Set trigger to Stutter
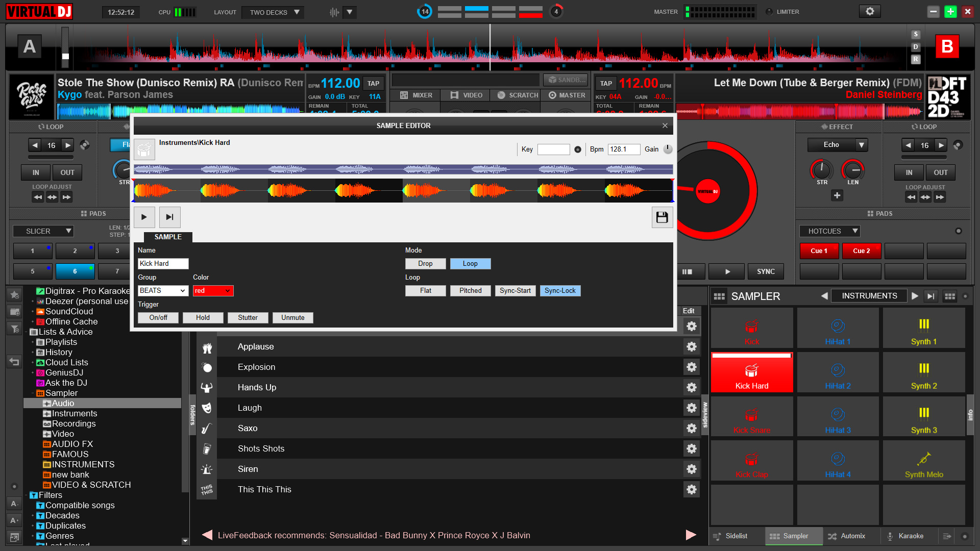 [x=248, y=318]
